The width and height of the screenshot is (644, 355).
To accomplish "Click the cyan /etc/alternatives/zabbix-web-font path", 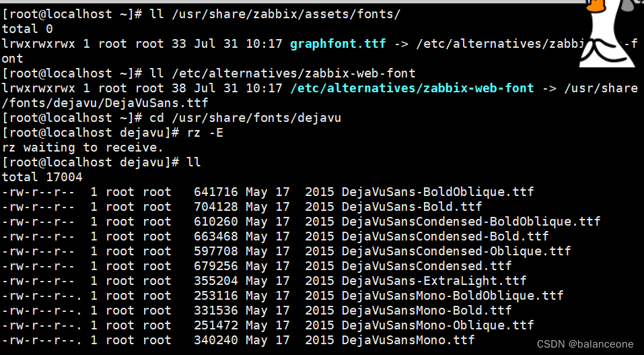I will (x=412, y=88).
